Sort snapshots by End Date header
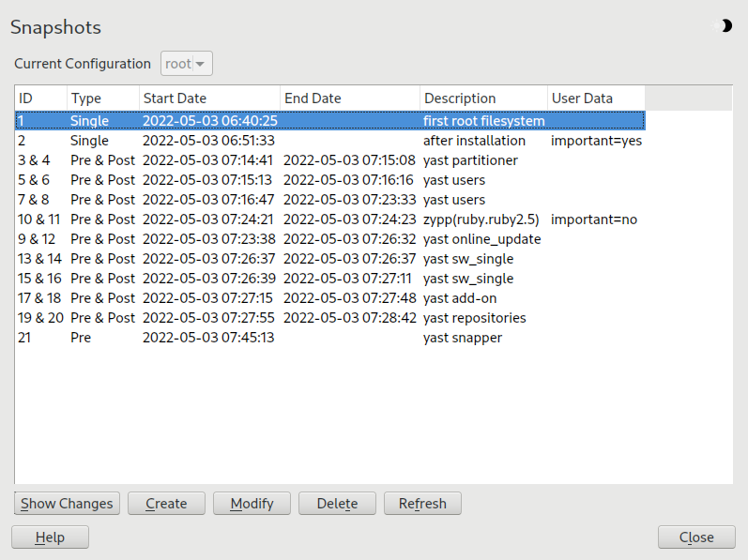Screen dimensions: 748x560 pyautogui.click(x=349, y=98)
